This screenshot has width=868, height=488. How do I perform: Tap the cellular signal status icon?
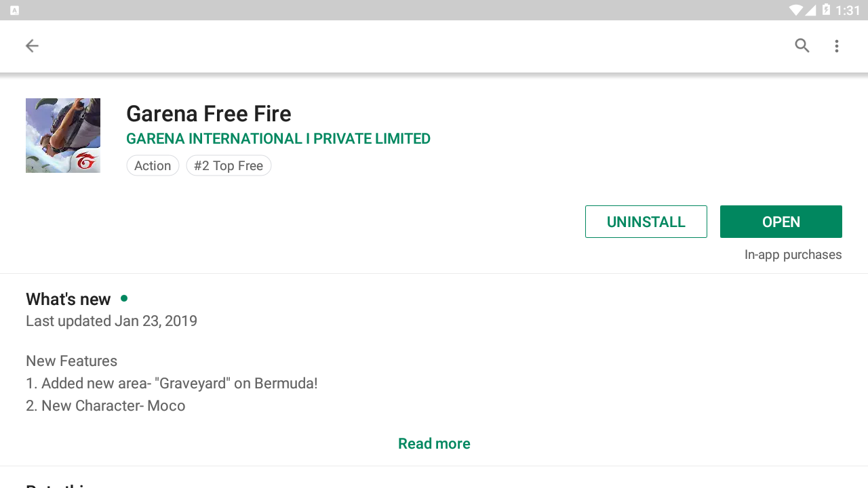click(x=810, y=10)
